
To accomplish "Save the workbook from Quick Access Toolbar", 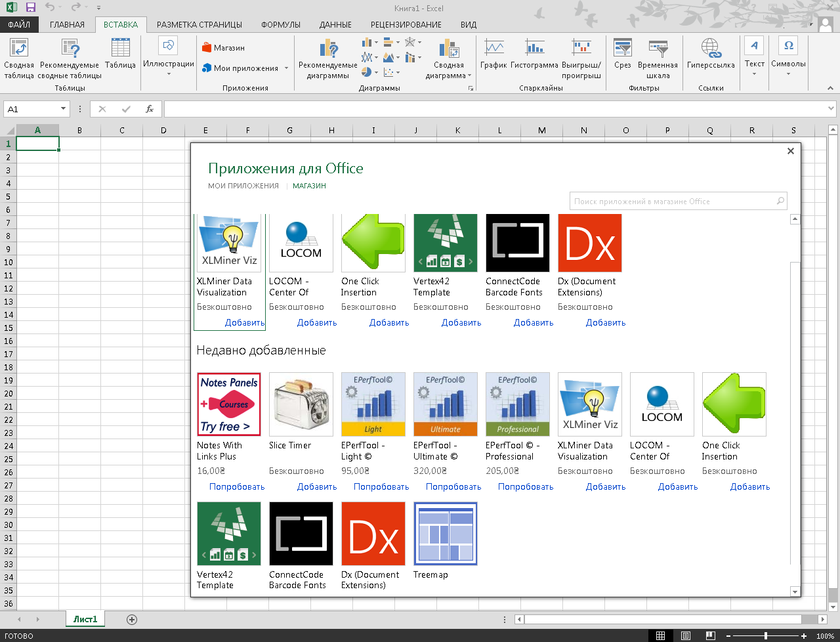I will click(x=30, y=8).
